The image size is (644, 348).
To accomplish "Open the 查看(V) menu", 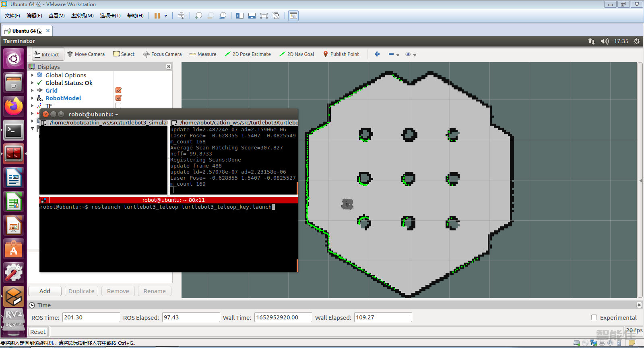I will click(56, 16).
